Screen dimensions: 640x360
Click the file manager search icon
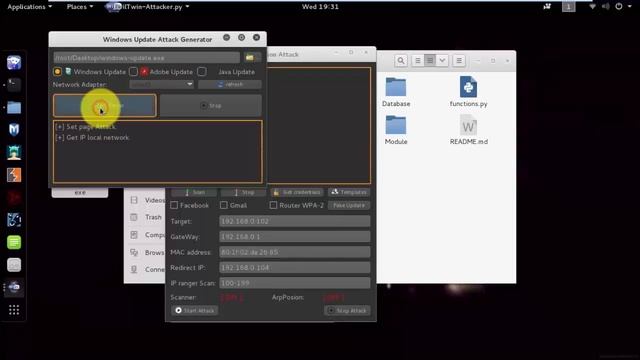click(401, 61)
